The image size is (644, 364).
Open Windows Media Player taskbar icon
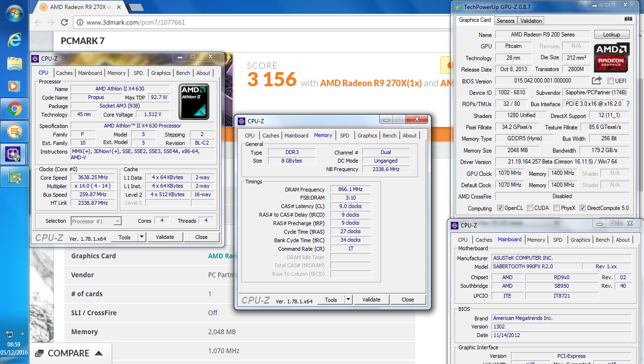pos(14,86)
